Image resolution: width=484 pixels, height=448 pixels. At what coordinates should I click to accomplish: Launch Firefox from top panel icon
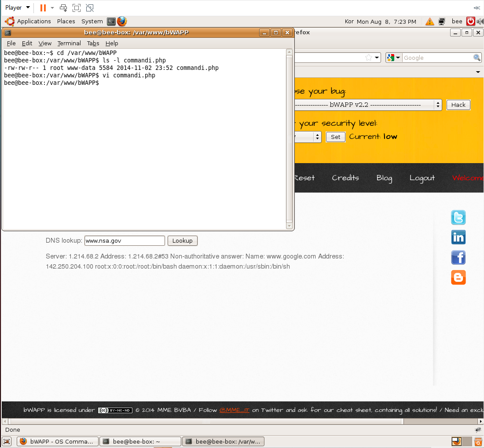pyautogui.click(x=122, y=21)
